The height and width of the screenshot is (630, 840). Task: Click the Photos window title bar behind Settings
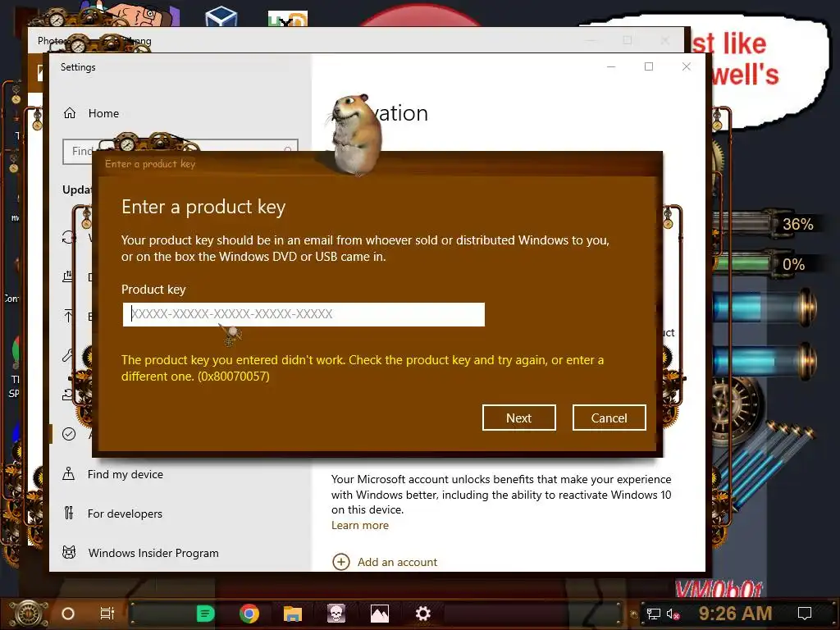point(356,40)
